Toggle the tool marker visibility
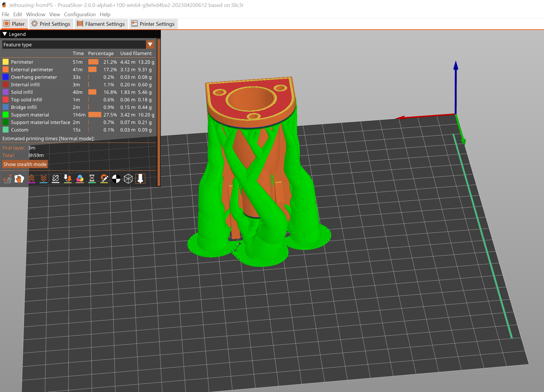This screenshot has width=544, height=392. 140,179
